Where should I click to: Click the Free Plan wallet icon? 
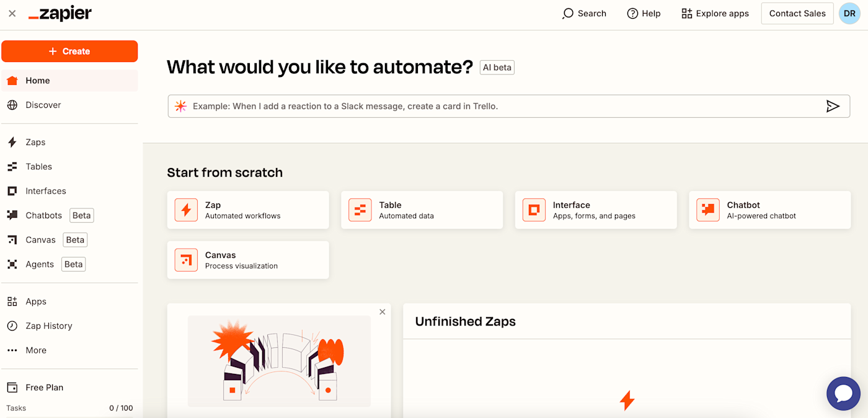point(12,388)
